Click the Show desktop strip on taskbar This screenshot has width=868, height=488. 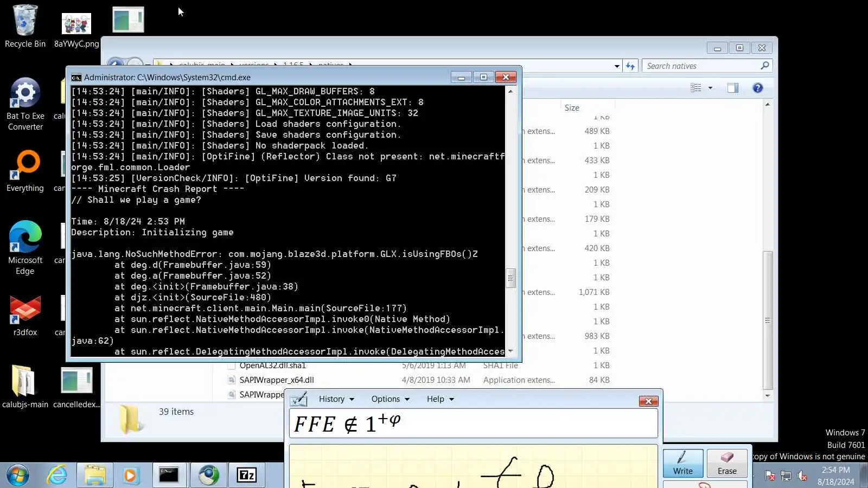(x=864, y=475)
